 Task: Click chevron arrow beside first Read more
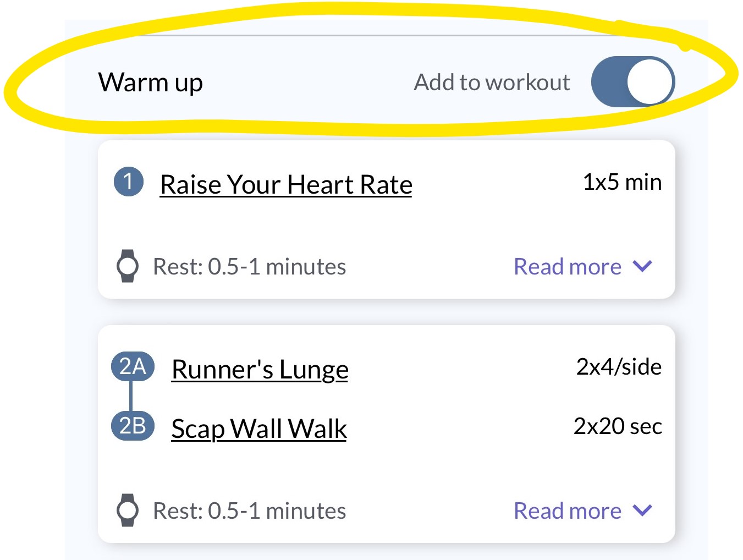click(x=642, y=266)
